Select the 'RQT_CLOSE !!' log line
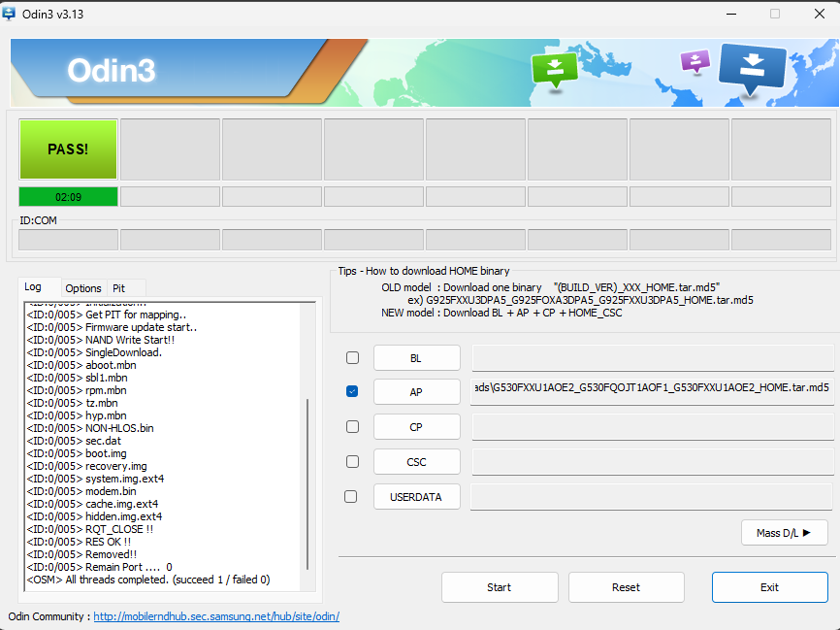The width and height of the screenshot is (840, 630). pos(90,529)
